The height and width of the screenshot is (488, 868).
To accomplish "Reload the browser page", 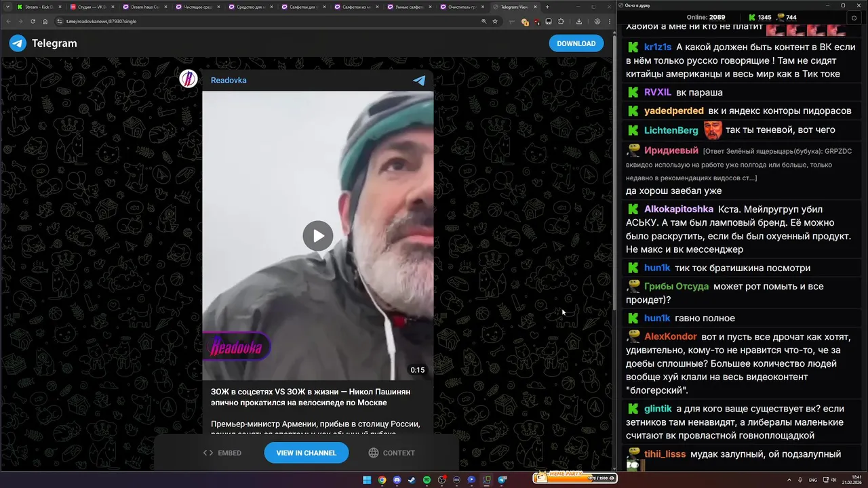I will click(33, 21).
